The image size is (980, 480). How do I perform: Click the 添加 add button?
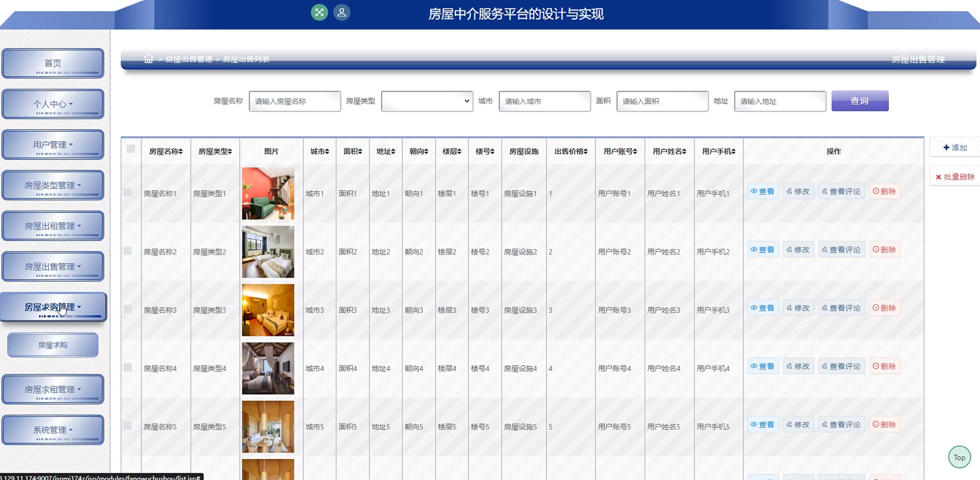pyautogui.click(x=955, y=147)
